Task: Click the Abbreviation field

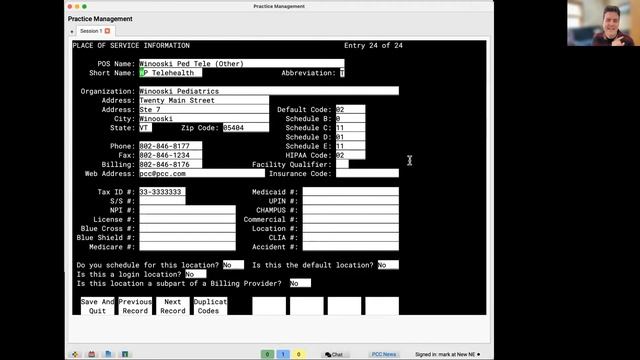Action: tap(342, 73)
